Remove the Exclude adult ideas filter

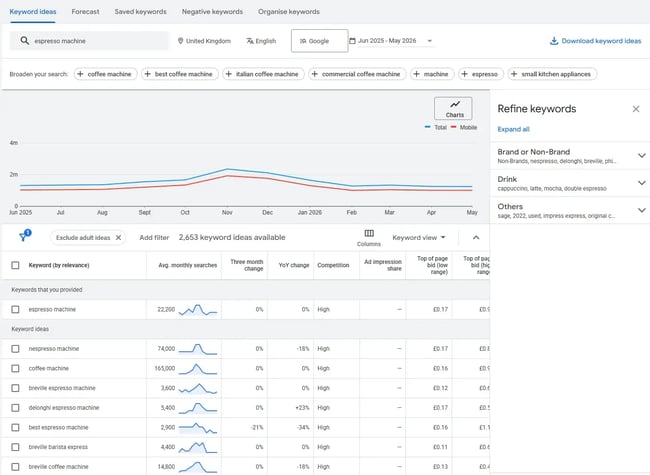click(x=119, y=238)
